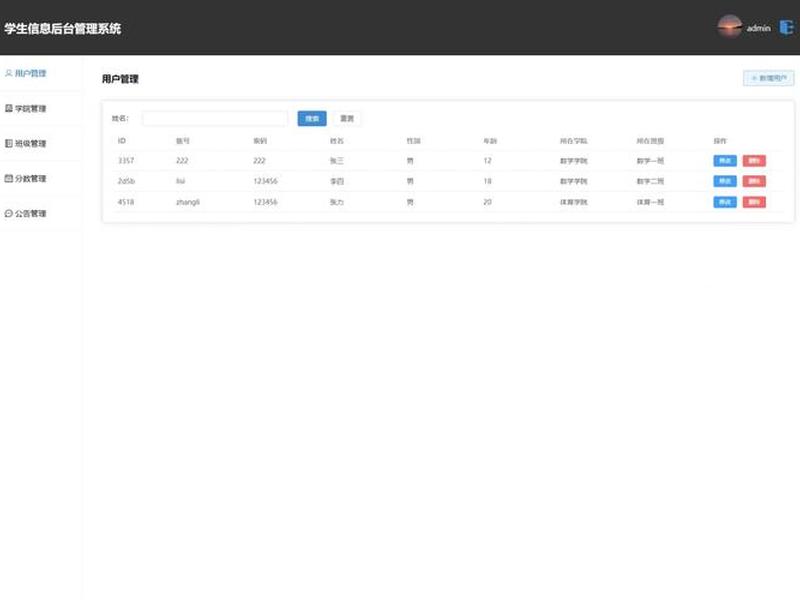Click the 性别 column header
800x600 pixels.
pos(413,141)
